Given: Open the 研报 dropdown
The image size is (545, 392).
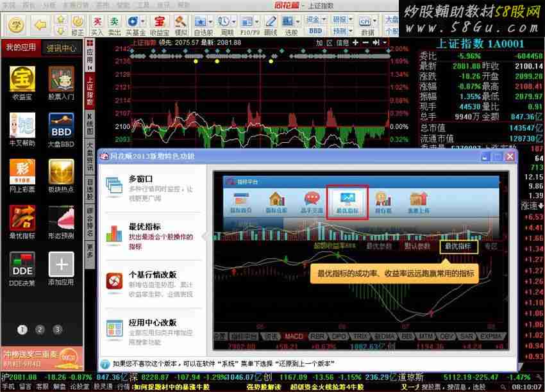Looking at the screenshot, I should (x=342, y=19).
